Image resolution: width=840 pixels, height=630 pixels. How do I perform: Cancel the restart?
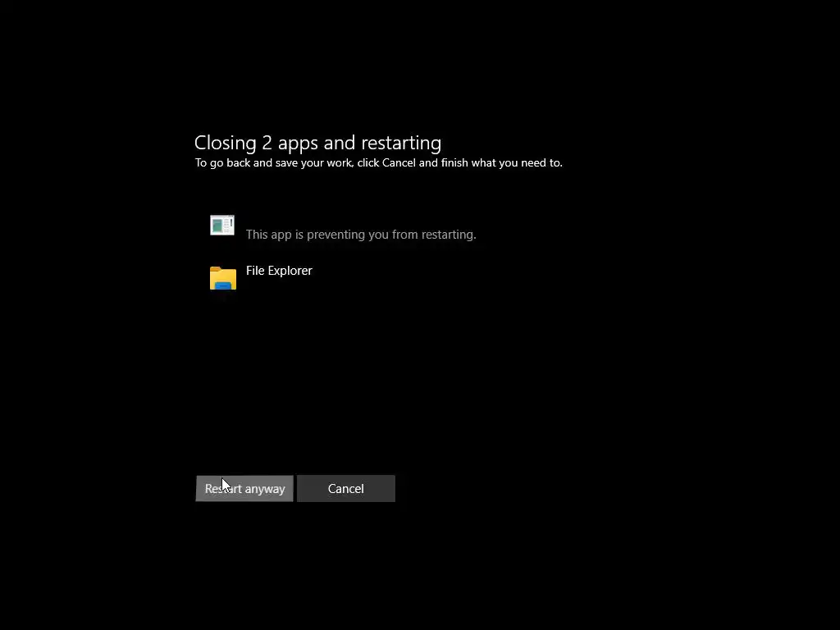point(346,489)
